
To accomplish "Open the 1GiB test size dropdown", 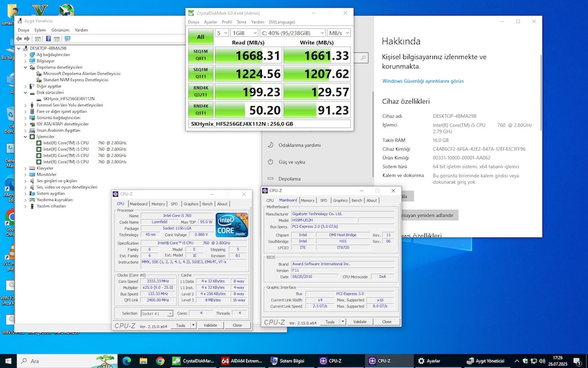I will click(244, 33).
